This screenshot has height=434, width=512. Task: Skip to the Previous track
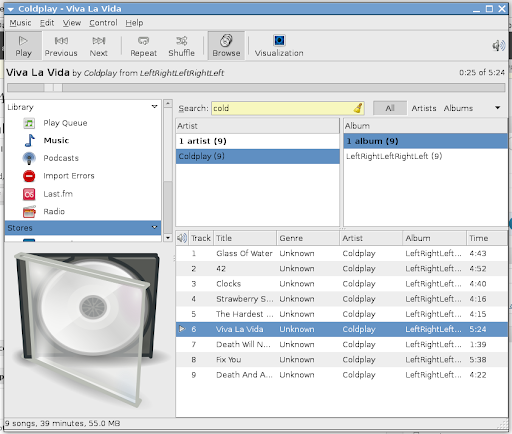(x=61, y=46)
